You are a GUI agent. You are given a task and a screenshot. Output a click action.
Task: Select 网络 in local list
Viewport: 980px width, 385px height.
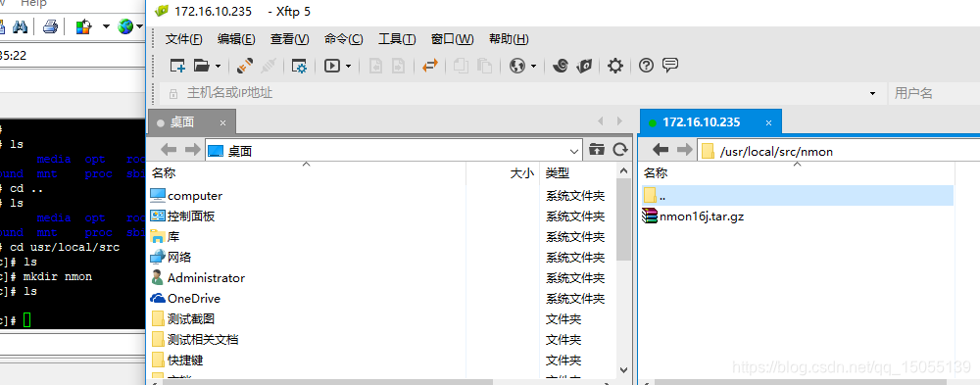click(179, 257)
